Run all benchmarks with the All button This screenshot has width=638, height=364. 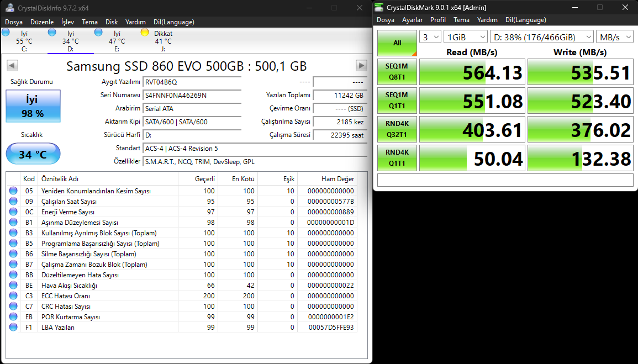pos(397,43)
